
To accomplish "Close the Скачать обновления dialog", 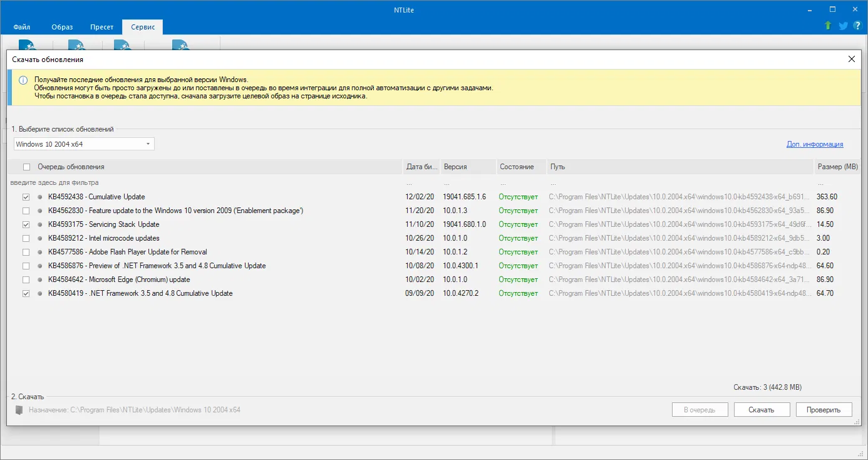I will (851, 59).
